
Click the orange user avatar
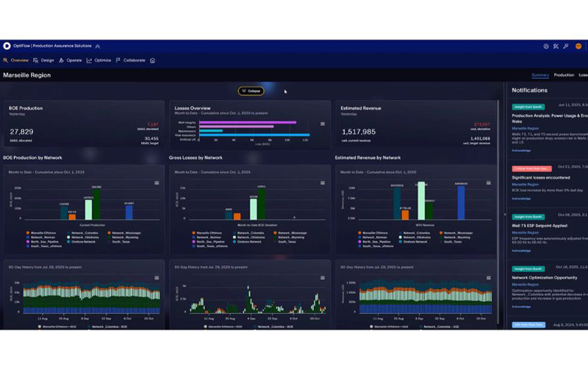click(578, 46)
